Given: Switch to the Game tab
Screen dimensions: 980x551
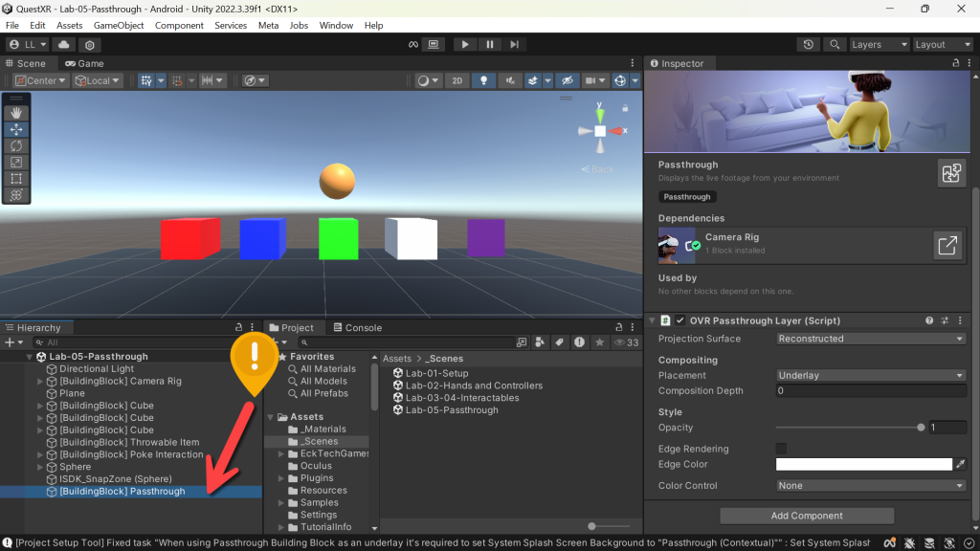Looking at the screenshot, I should [x=84, y=63].
